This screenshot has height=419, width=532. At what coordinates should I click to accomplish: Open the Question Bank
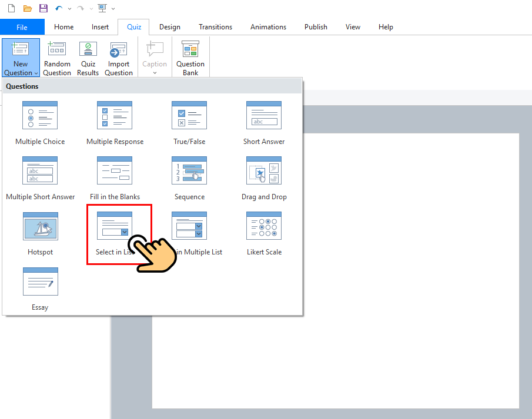(190, 58)
